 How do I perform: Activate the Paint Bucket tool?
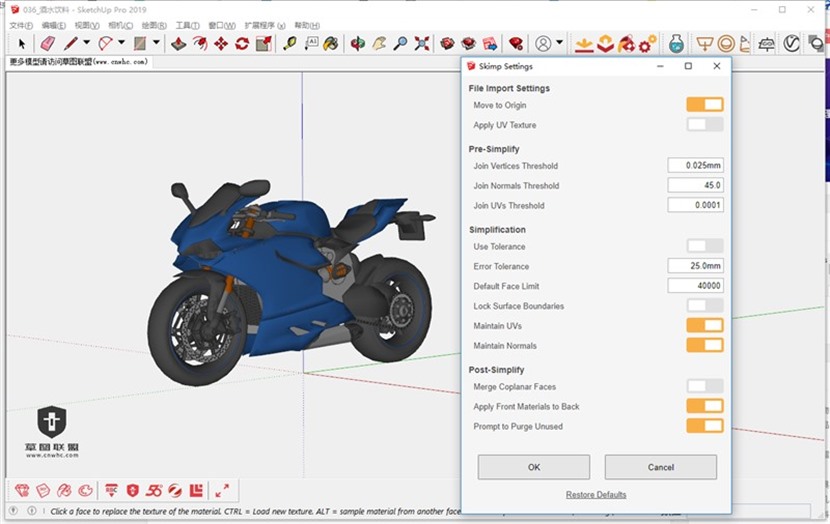point(331,43)
